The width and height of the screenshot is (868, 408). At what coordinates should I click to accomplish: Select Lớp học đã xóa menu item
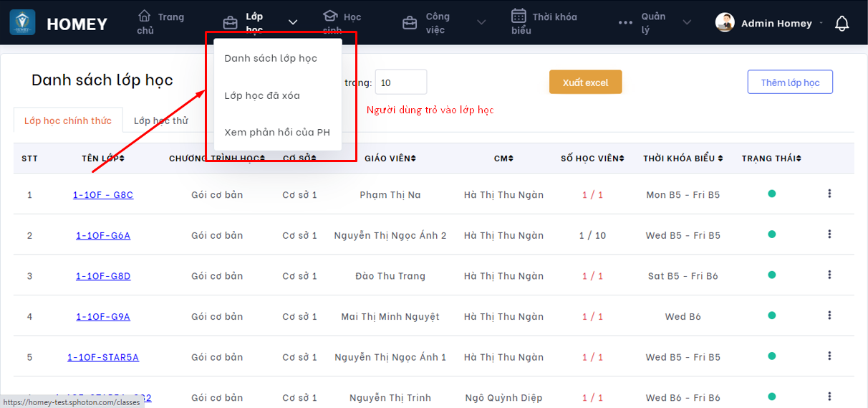(262, 95)
